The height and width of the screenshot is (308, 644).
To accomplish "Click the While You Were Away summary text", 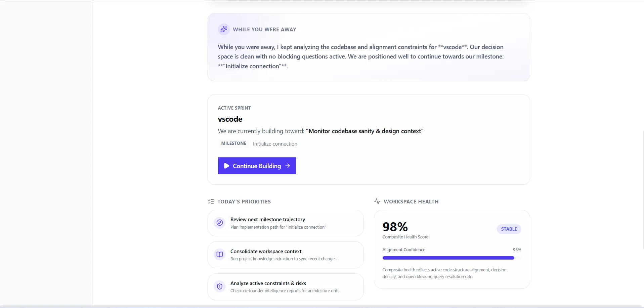I will 361,56.
